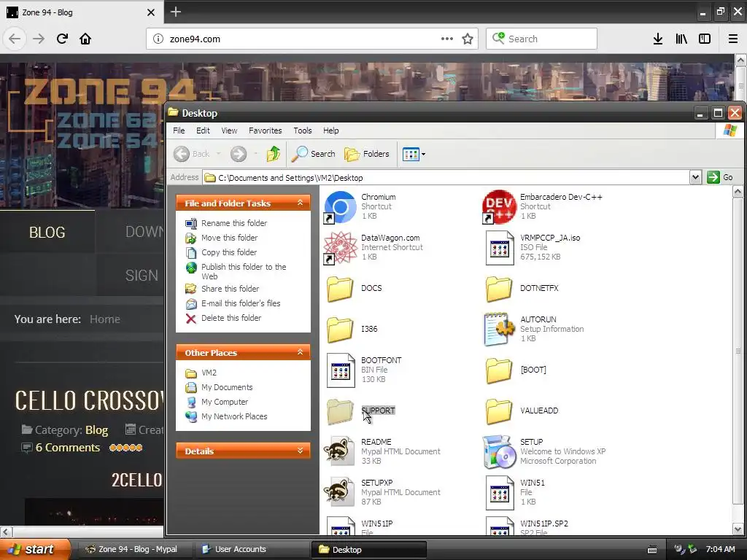
Task: Click the bookmark star in browser URL bar
Action: (x=468, y=39)
